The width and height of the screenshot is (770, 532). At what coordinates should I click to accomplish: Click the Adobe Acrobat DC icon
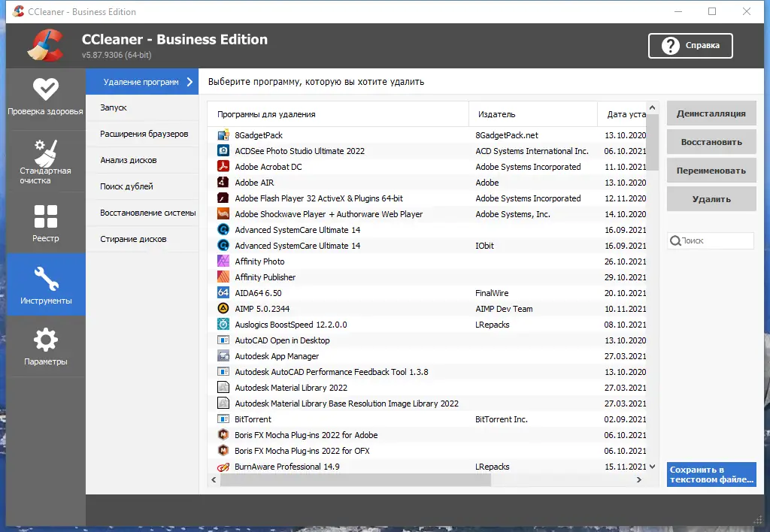coord(223,166)
